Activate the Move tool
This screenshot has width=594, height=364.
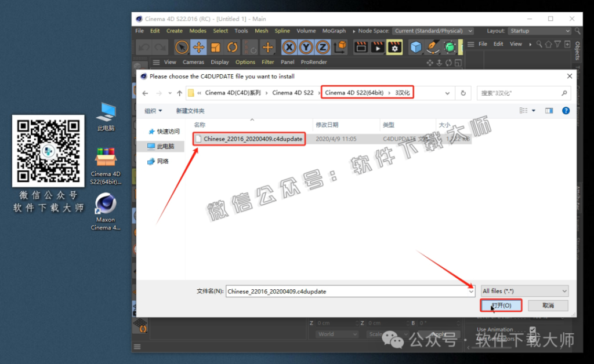197,46
